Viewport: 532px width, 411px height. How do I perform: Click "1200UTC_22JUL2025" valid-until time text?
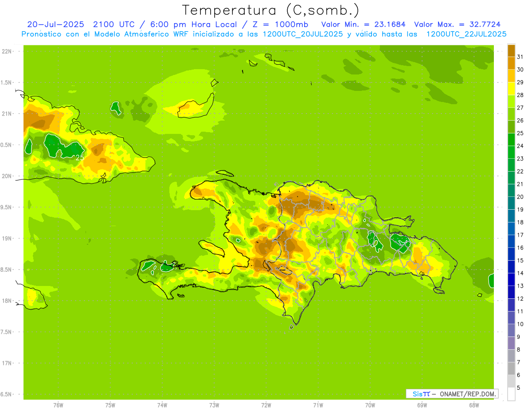(x=466, y=34)
